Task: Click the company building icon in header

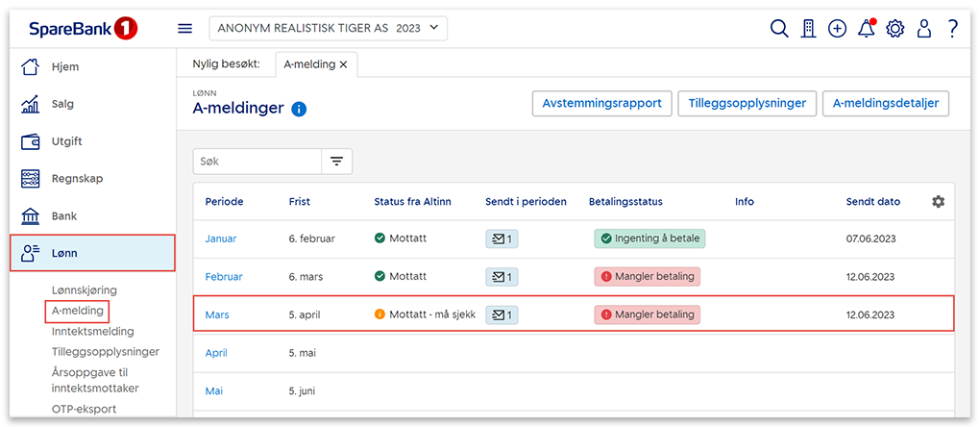Action: pyautogui.click(x=809, y=29)
